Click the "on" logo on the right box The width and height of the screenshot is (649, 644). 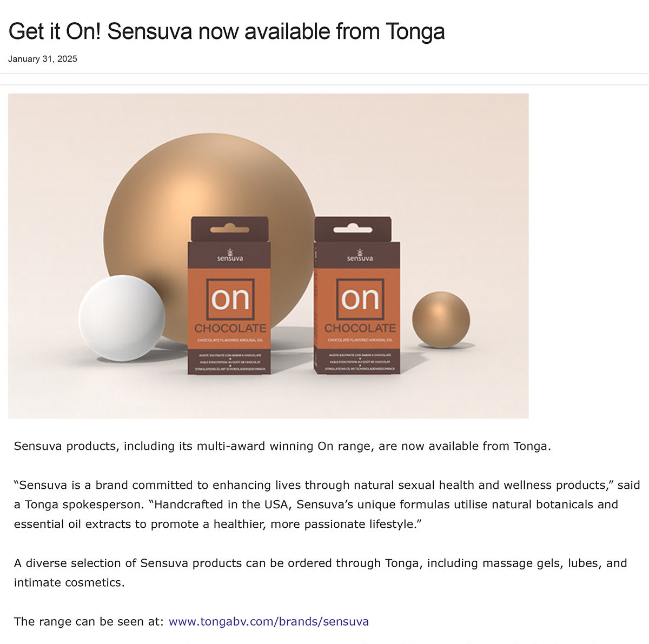[360, 299]
